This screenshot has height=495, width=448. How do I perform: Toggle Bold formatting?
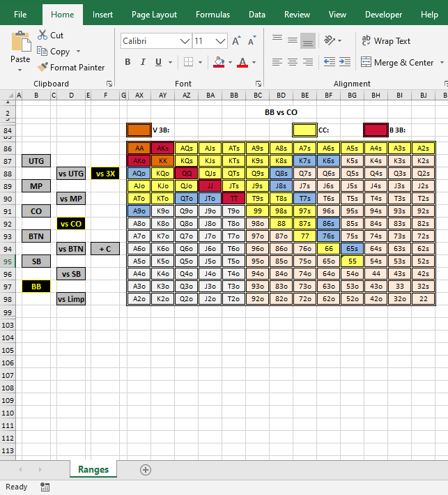pos(128,62)
